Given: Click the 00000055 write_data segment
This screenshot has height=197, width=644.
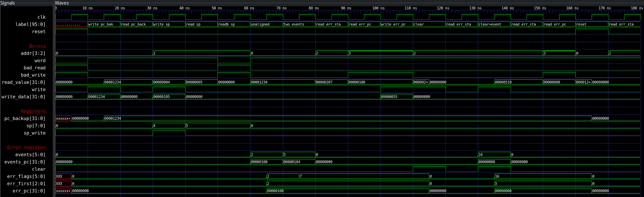Looking at the screenshot, I should (x=397, y=97).
